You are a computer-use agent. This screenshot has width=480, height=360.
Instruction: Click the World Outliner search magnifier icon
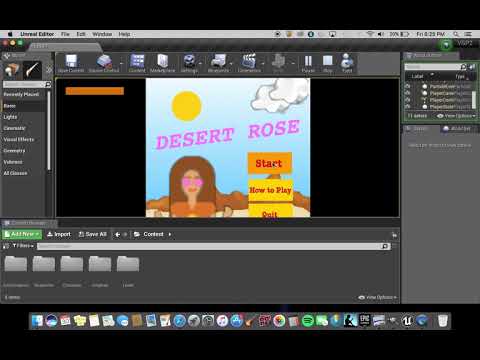coord(463,67)
